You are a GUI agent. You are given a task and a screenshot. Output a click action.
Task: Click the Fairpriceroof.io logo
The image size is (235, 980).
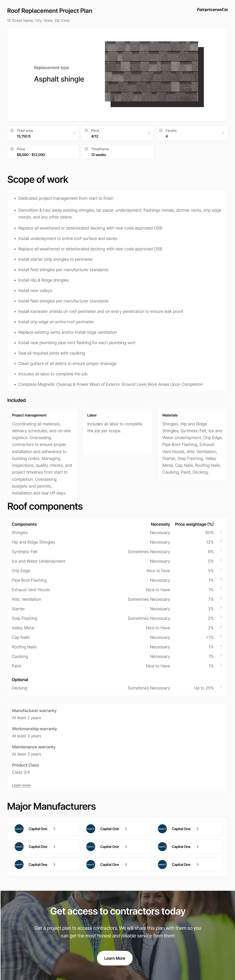(212, 10)
